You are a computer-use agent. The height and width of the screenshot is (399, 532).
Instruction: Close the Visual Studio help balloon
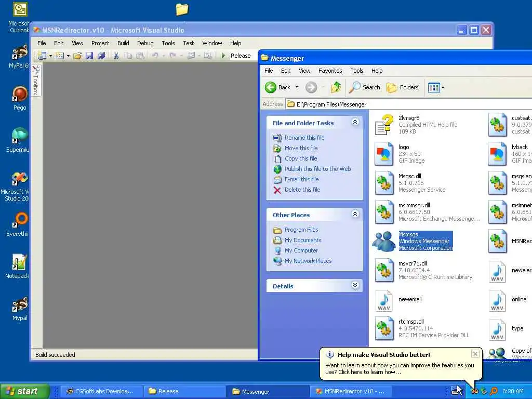point(475,354)
